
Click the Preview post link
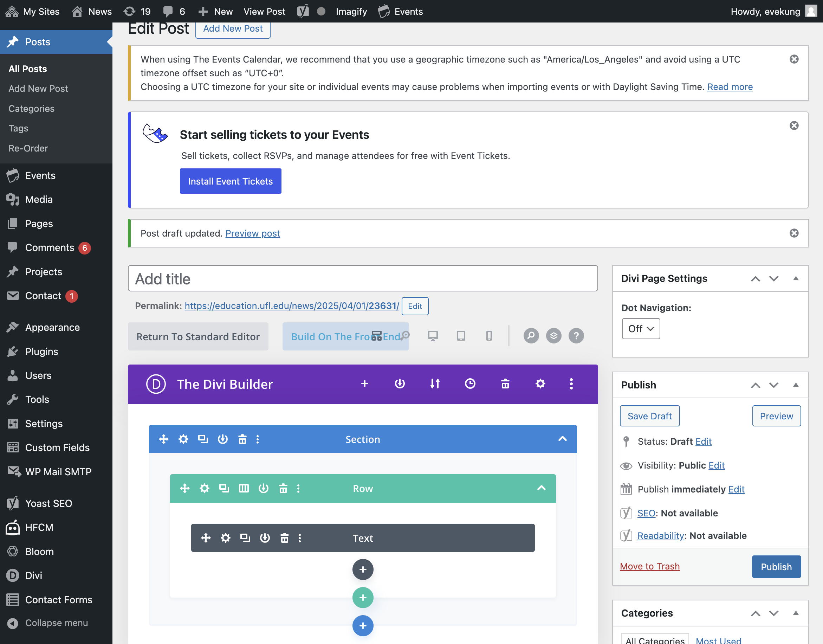tap(252, 233)
